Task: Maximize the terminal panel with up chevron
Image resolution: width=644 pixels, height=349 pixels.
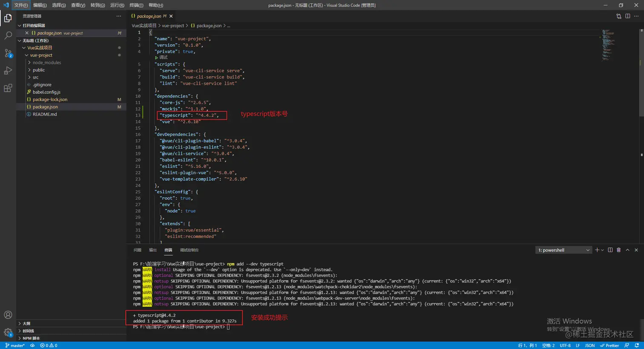Action: coord(627,250)
